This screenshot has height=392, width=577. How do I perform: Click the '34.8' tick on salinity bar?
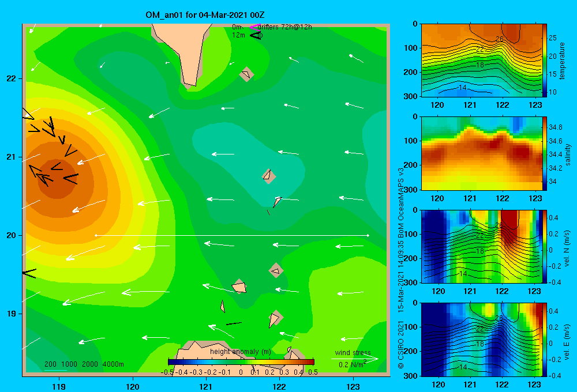pyautogui.click(x=555, y=127)
